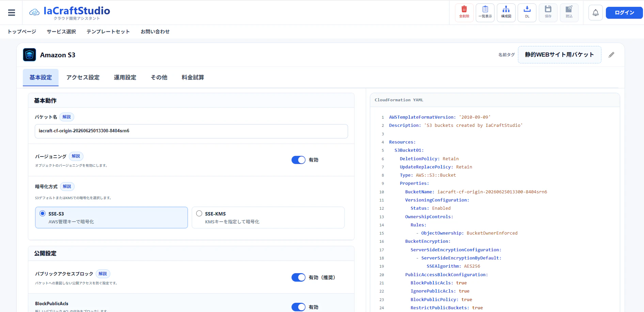Click the 解説 badge beside 暗号化方式
Viewport: 644px width, 312px height.
[67, 187]
